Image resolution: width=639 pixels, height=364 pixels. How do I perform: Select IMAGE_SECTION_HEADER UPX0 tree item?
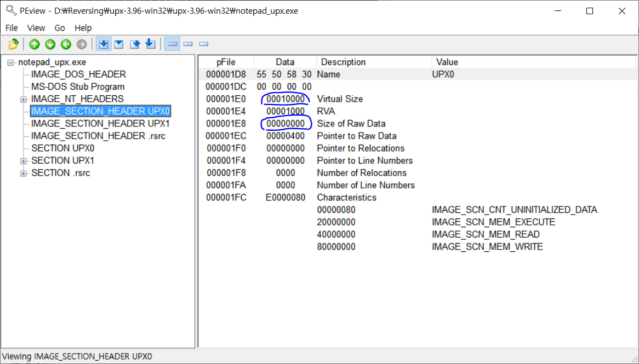[x=100, y=111]
